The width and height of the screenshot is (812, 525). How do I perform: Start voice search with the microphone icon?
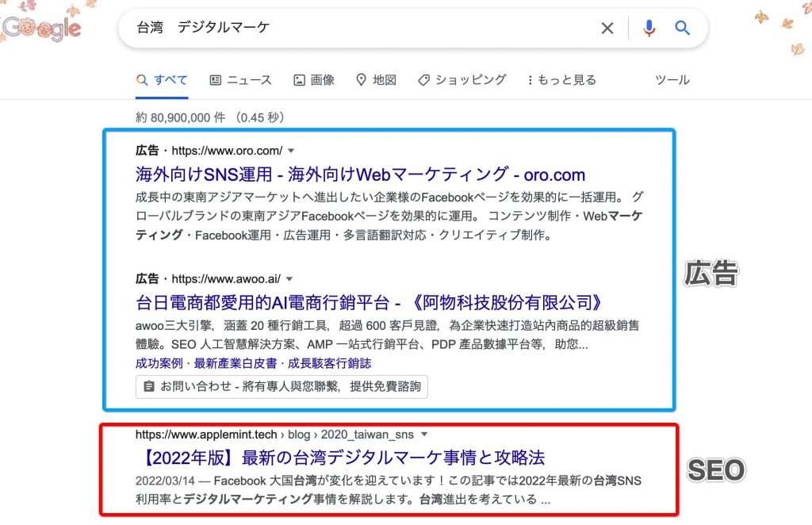pos(649,28)
